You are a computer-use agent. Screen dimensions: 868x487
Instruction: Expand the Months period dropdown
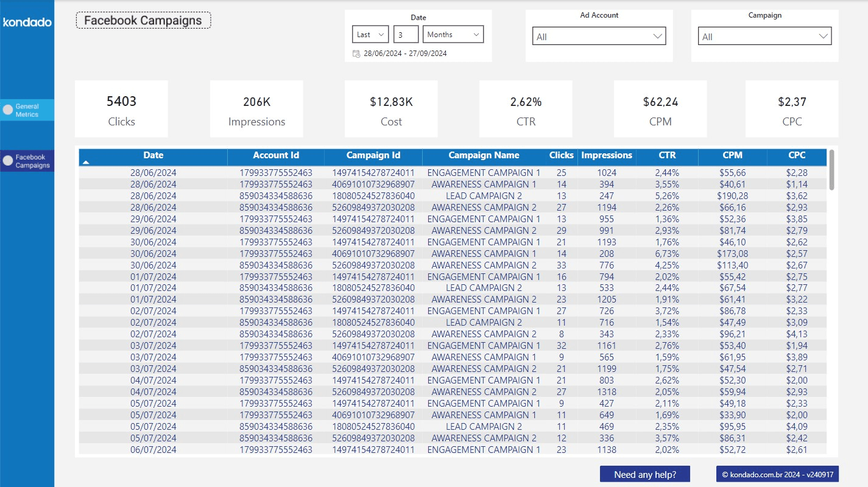(454, 35)
